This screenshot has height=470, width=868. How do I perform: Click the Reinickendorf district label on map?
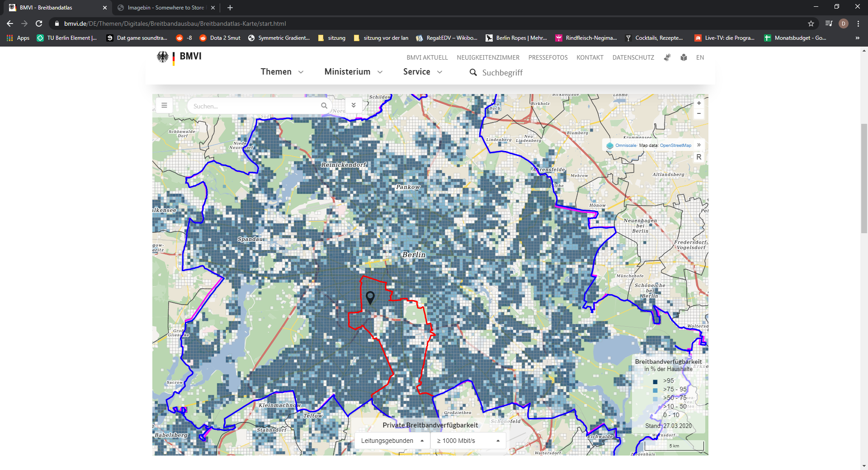[x=344, y=165]
